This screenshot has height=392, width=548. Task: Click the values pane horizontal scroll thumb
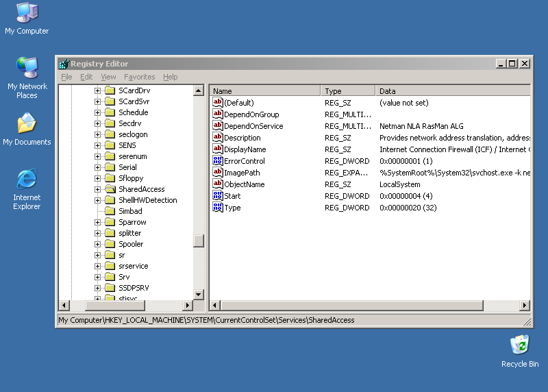pyautogui.click(x=352, y=305)
